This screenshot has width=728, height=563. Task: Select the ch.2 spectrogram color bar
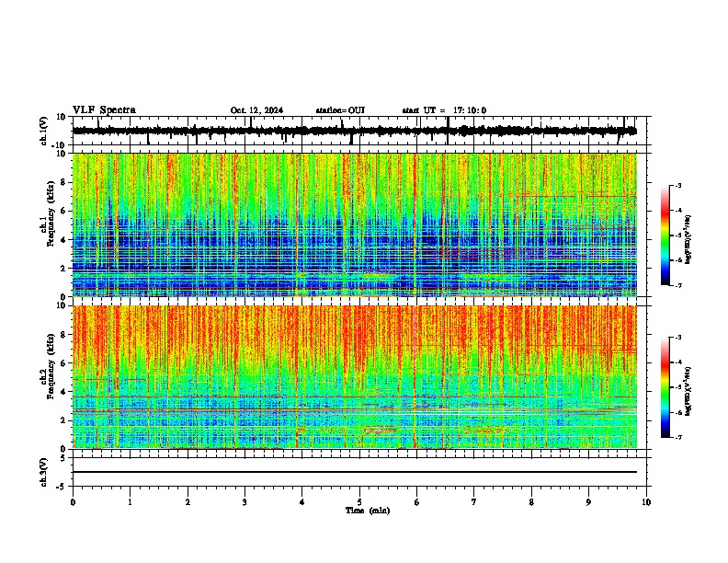(665, 387)
